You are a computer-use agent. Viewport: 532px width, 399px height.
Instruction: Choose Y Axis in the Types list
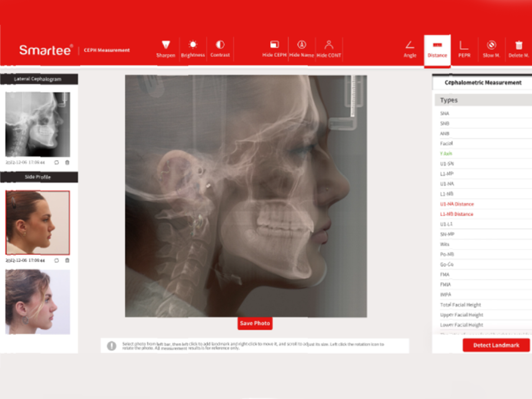pyautogui.click(x=446, y=154)
